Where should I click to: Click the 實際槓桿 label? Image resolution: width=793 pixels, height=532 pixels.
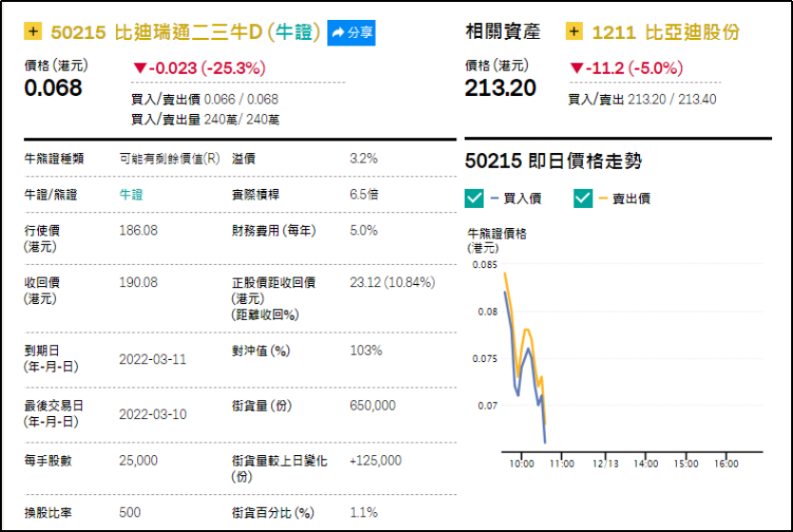256,195
